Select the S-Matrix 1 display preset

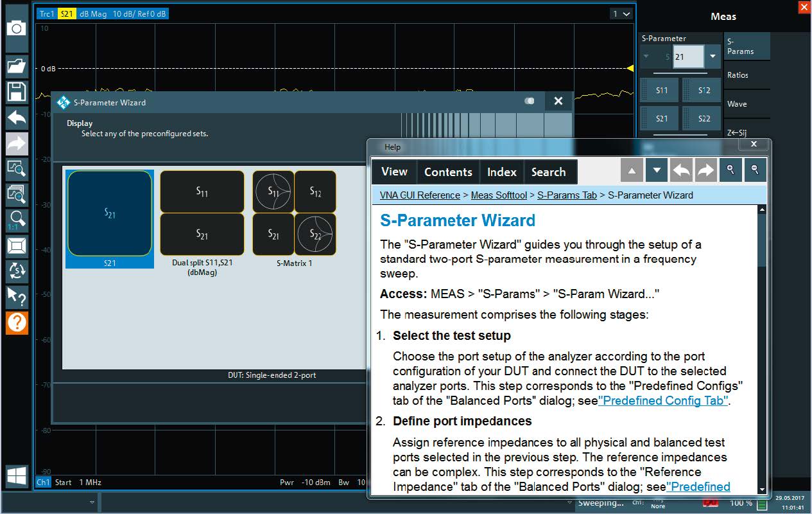pos(294,218)
